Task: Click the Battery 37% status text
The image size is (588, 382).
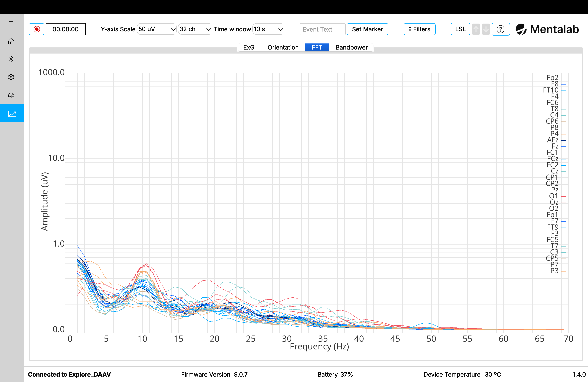Action: click(335, 374)
